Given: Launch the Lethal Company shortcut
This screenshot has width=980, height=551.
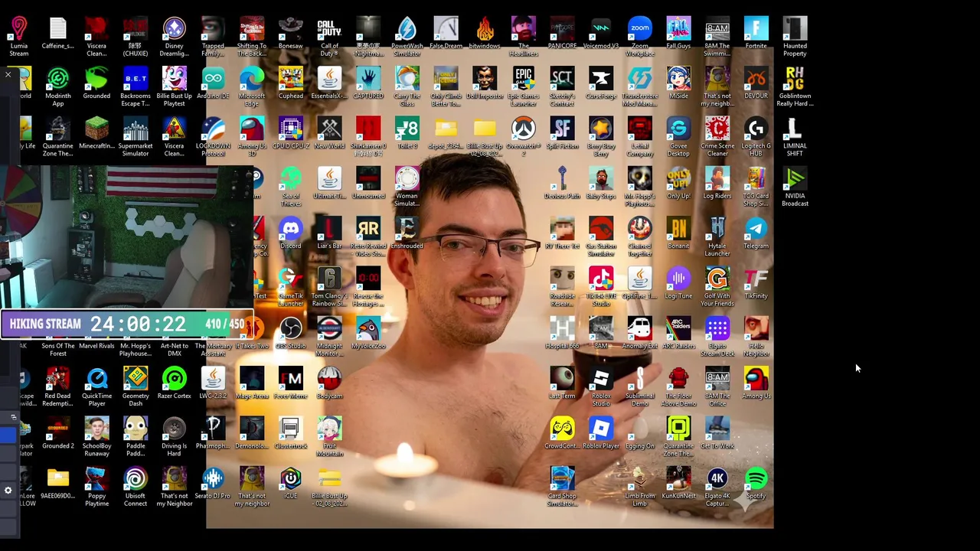Looking at the screenshot, I should [640, 137].
